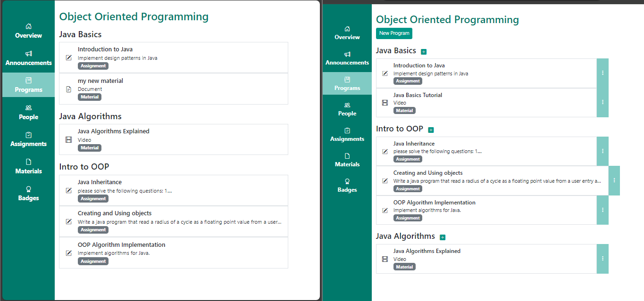Open Assignments in the left window sidebar
The height and width of the screenshot is (301, 644).
click(x=28, y=139)
